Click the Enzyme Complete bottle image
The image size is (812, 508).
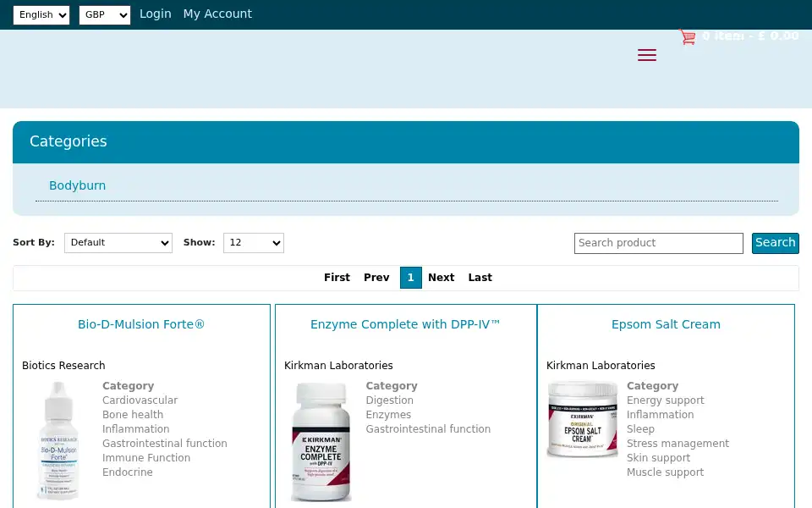point(321,442)
